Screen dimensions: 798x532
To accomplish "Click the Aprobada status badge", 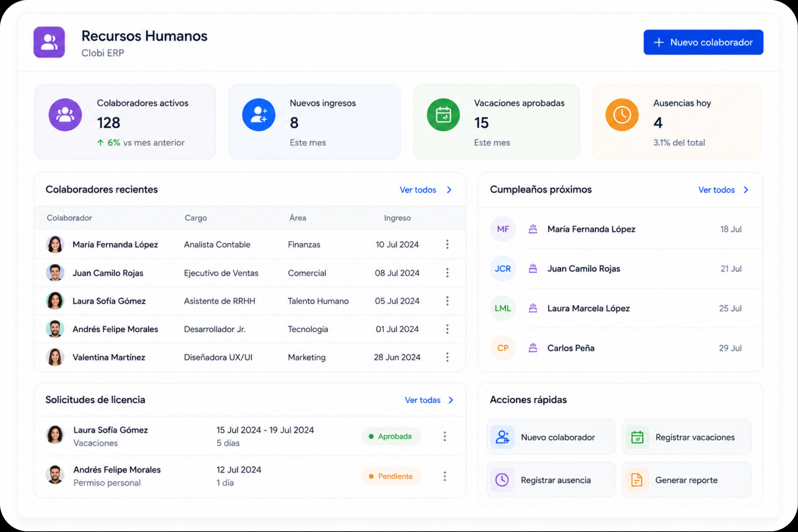I will pyautogui.click(x=391, y=436).
